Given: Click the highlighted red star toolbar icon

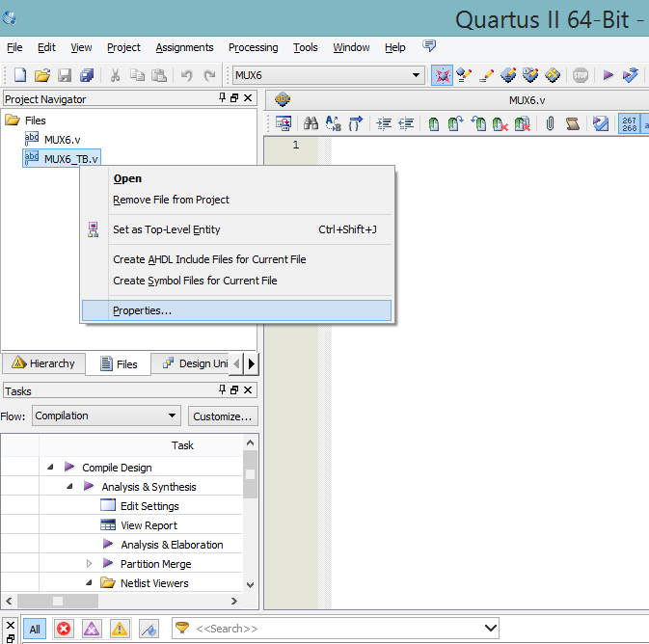Looking at the screenshot, I should [x=442, y=75].
